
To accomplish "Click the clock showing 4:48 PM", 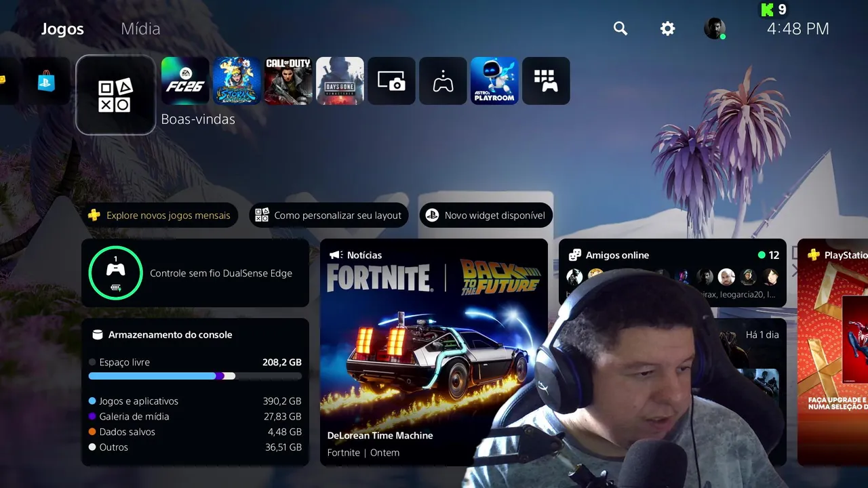I will [798, 28].
